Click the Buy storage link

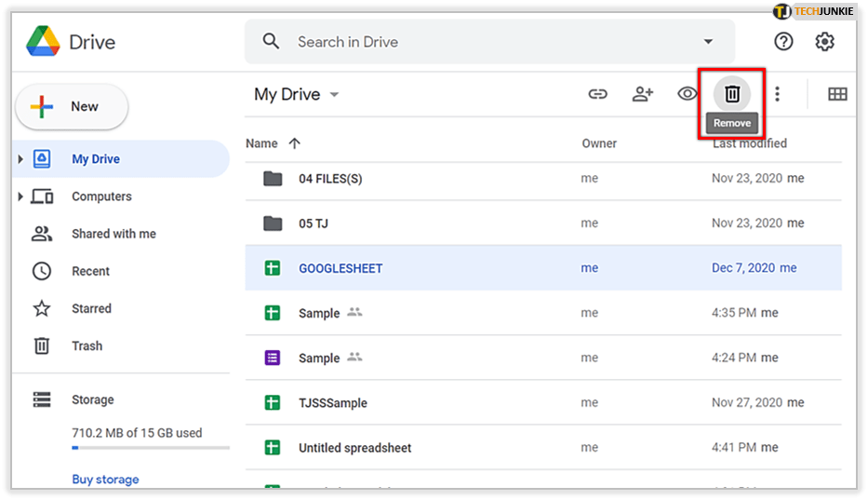coord(105,480)
